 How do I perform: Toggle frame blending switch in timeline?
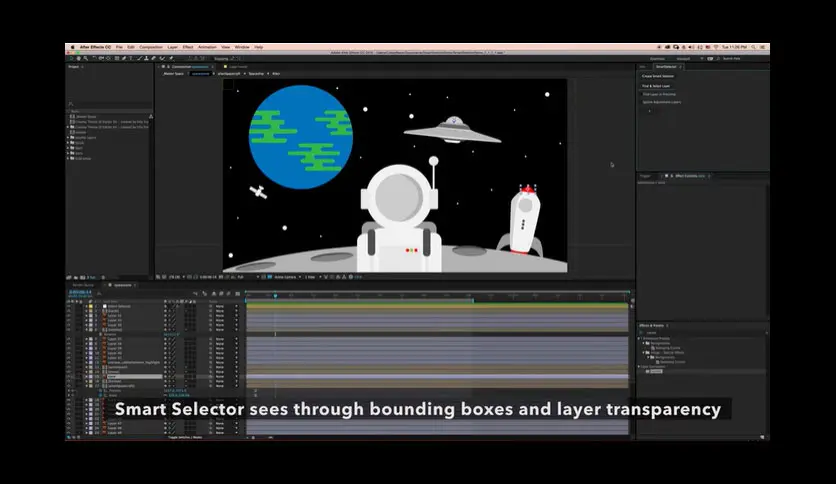coord(221,294)
